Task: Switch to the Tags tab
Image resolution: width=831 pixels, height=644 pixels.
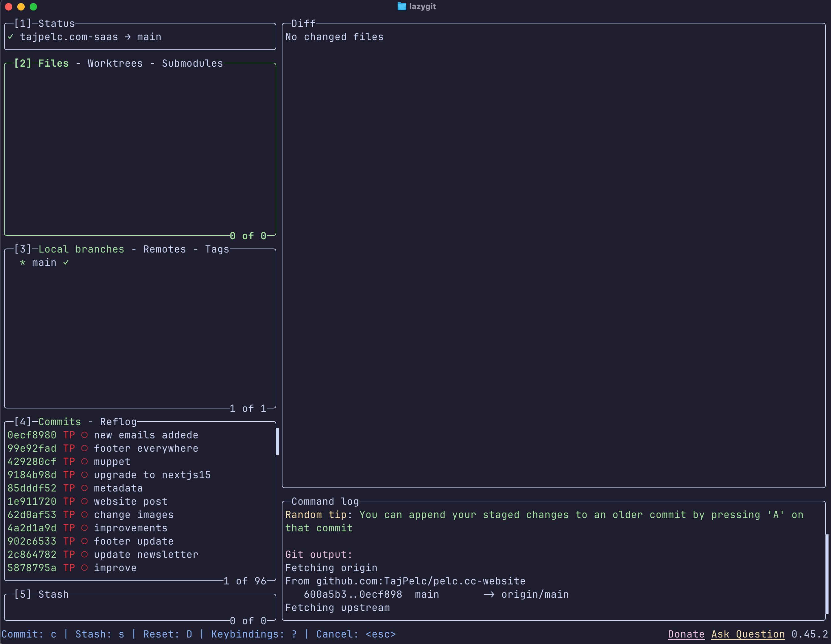Action: (x=217, y=249)
